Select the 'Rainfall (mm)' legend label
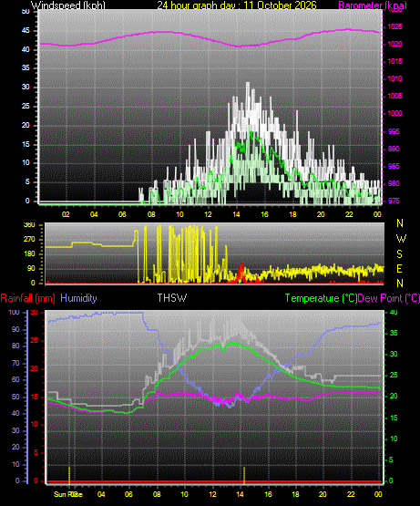420x506 pixels. [27, 298]
